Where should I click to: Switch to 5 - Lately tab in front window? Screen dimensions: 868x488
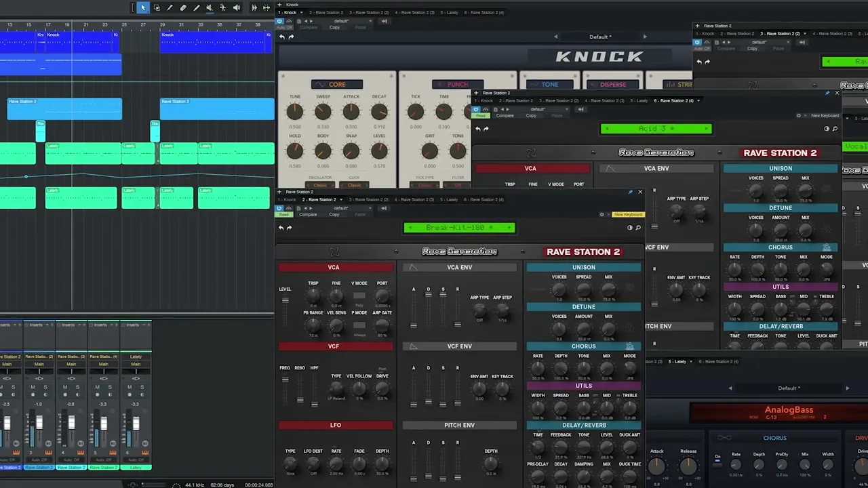click(x=449, y=199)
